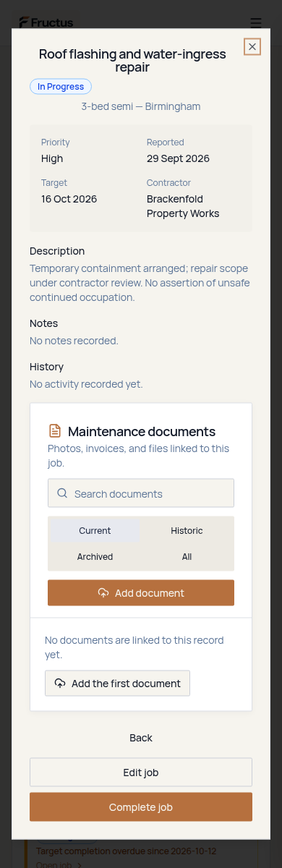Screen dimensions: 282x868
Task: Click the 'Maintenance documents' heading
Action: [142, 432]
